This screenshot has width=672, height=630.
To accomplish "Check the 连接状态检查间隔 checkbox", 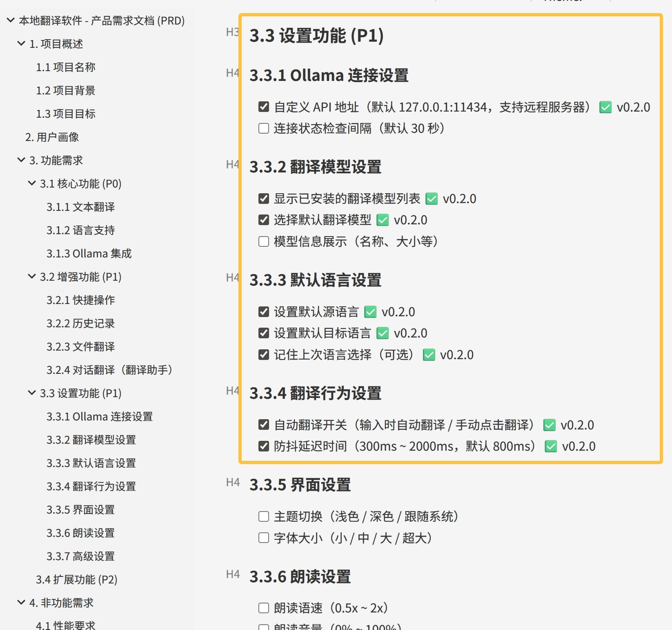I will click(x=264, y=129).
